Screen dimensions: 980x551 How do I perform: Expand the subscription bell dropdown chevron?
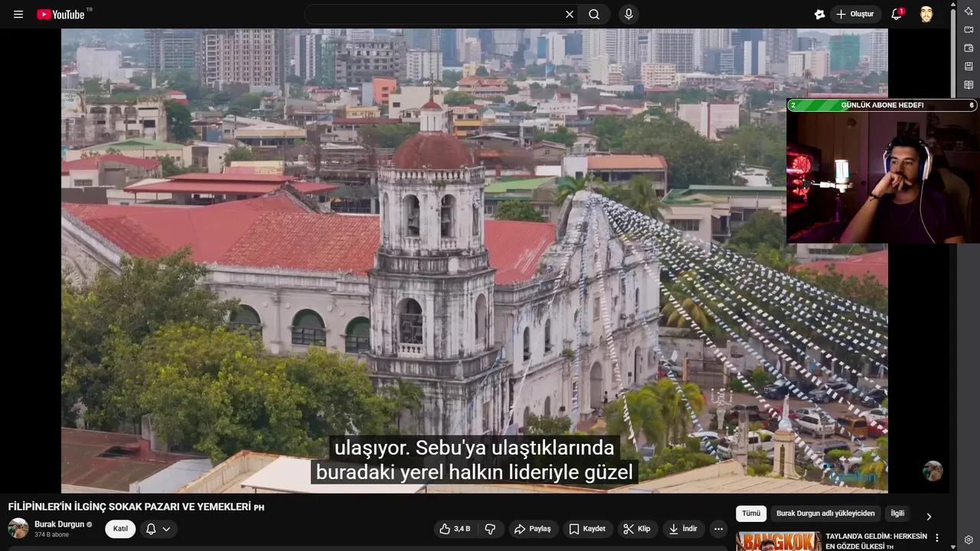(x=166, y=529)
